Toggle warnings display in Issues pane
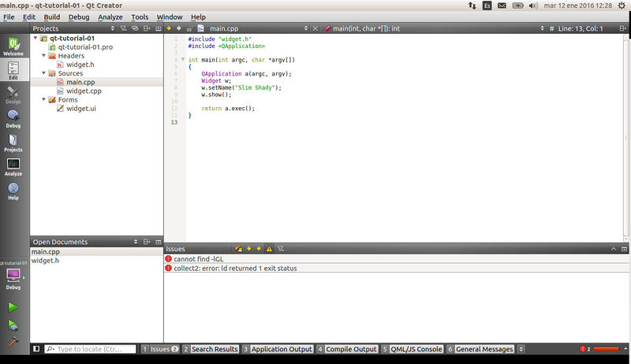This screenshot has width=631, height=364. [269, 248]
